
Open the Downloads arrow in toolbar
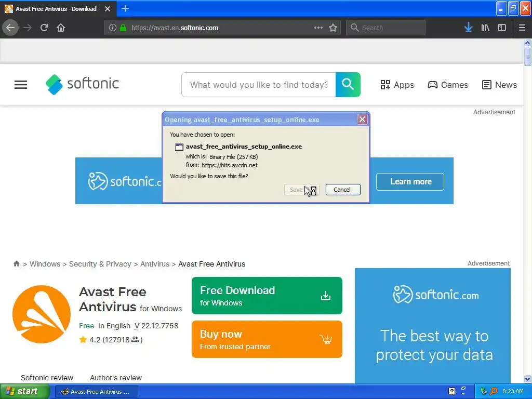point(468,28)
